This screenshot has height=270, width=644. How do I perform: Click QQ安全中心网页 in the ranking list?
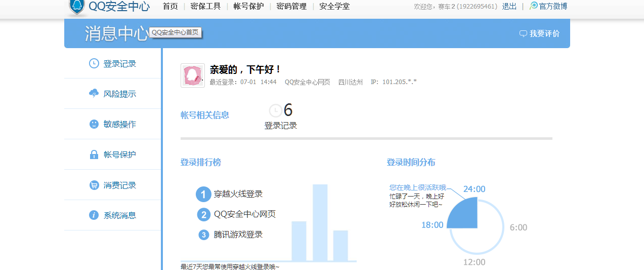tap(245, 214)
